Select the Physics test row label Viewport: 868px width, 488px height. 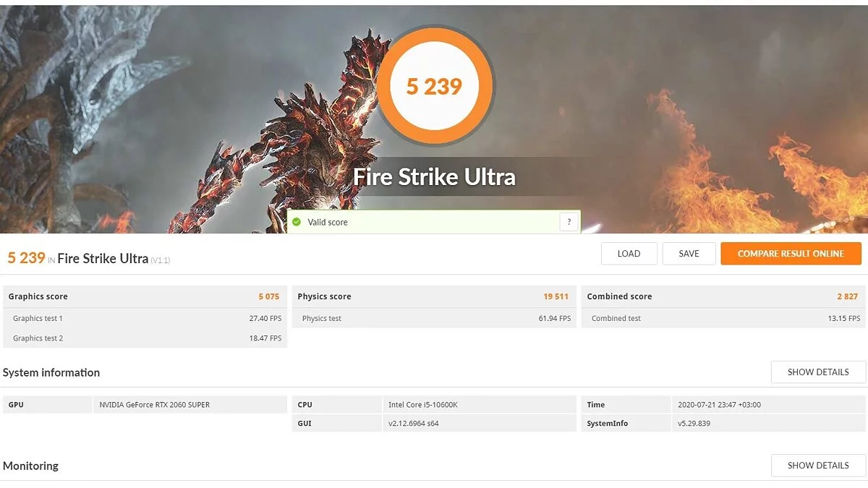click(x=322, y=318)
